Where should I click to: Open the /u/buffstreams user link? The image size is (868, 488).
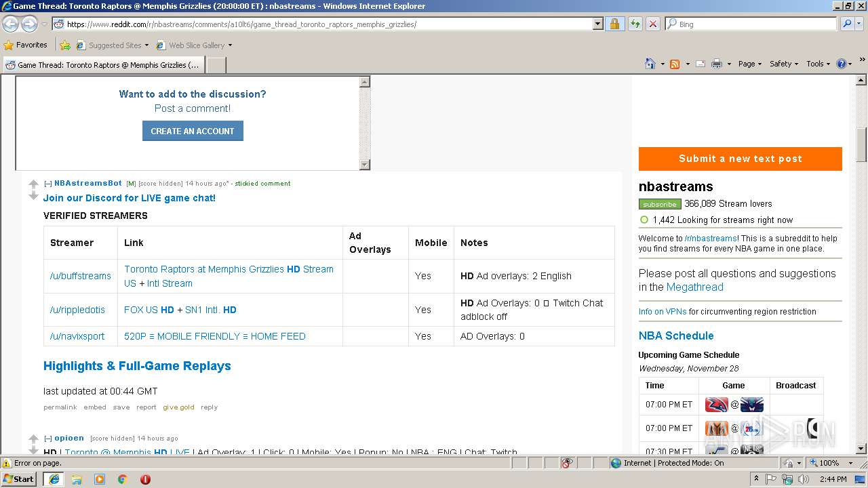tap(81, 276)
